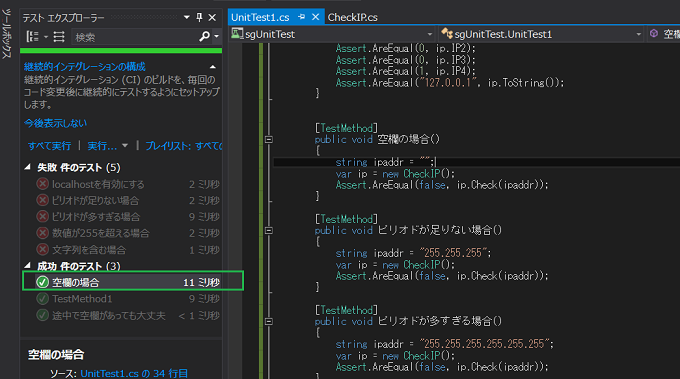The height and width of the screenshot is (379, 680).
Task: Click the group-by hierarchy icon in Test Explorer
Action: 33,37
